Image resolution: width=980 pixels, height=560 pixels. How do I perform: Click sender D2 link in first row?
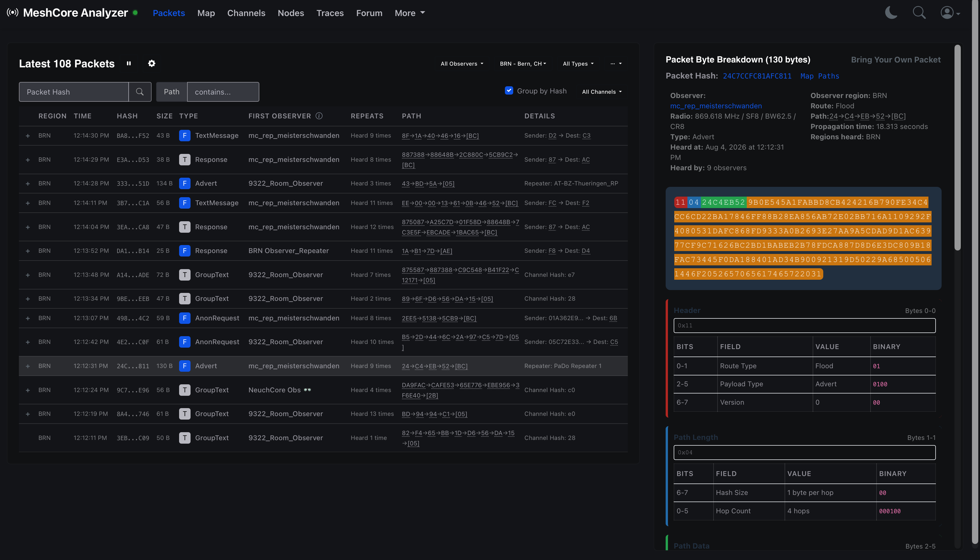coord(552,135)
